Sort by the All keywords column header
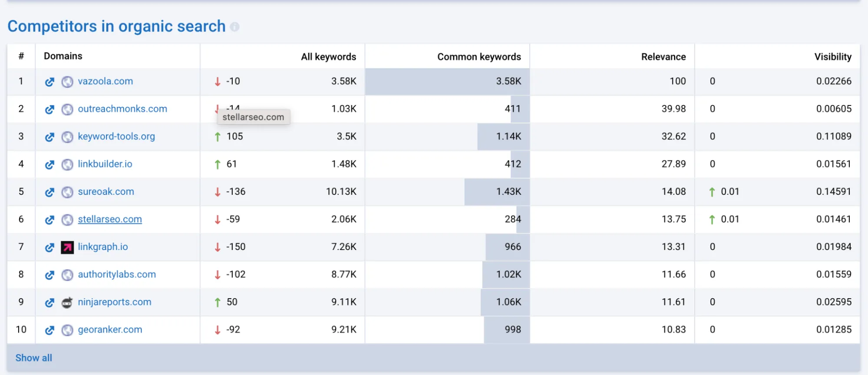868x375 pixels. [x=329, y=57]
